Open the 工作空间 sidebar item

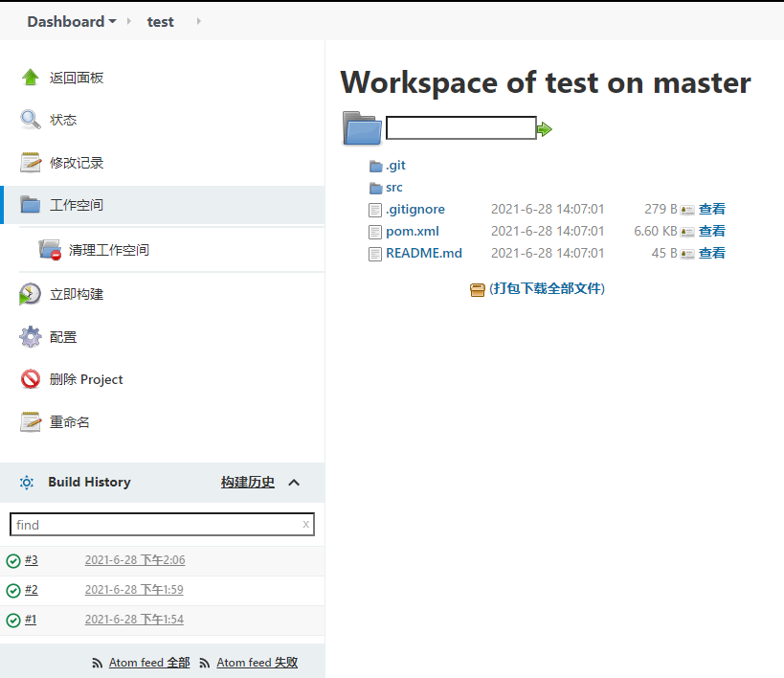coord(76,205)
